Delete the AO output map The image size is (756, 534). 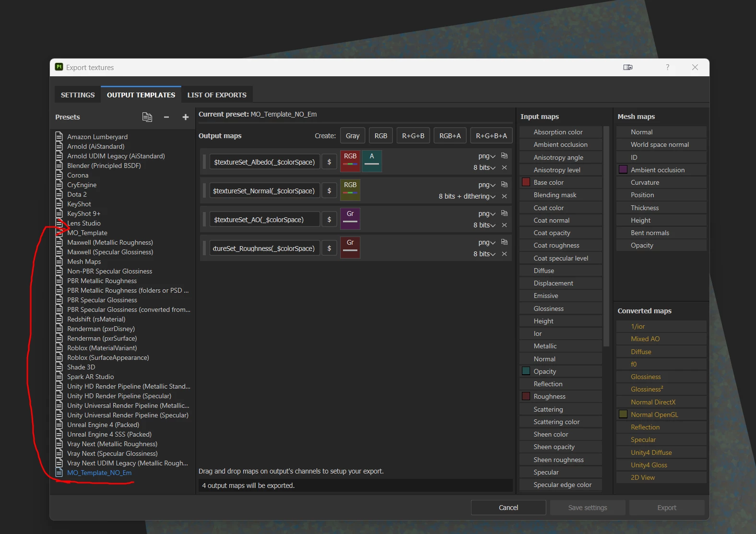504,225
